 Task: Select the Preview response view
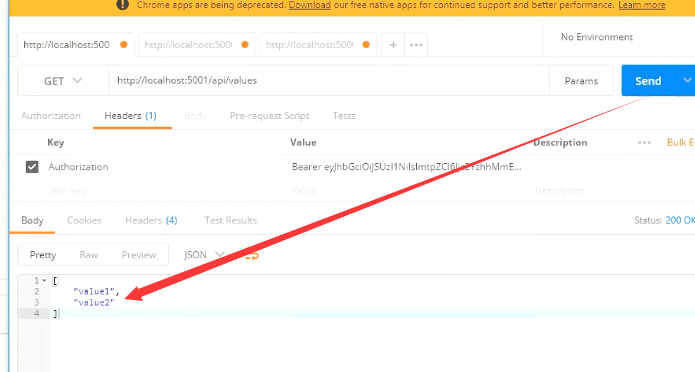[139, 255]
